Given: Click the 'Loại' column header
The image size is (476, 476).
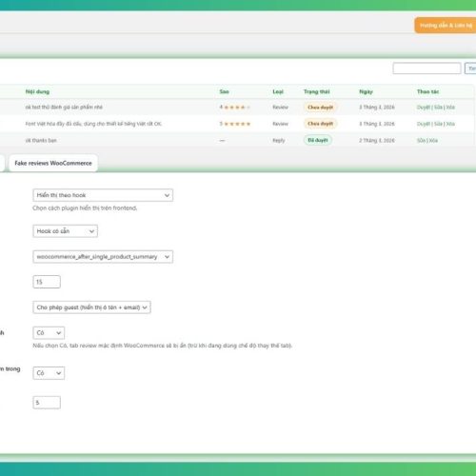Looking at the screenshot, I should pos(278,91).
